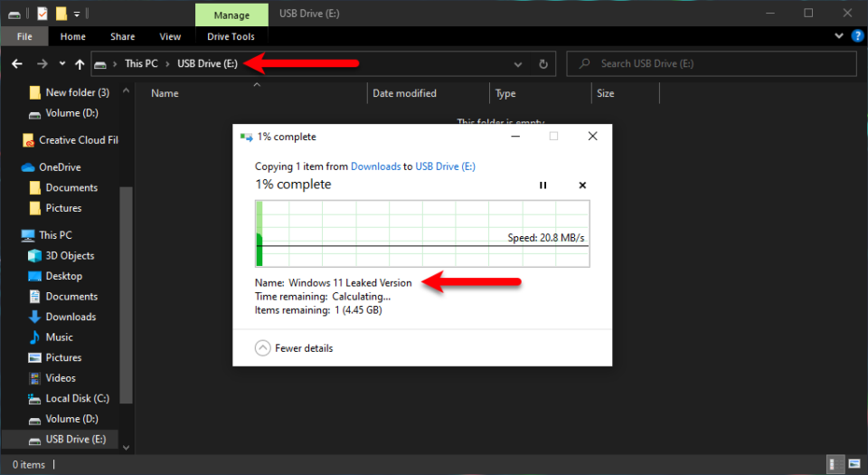
Task: Click the Up one level arrow
Action: (x=80, y=64)
